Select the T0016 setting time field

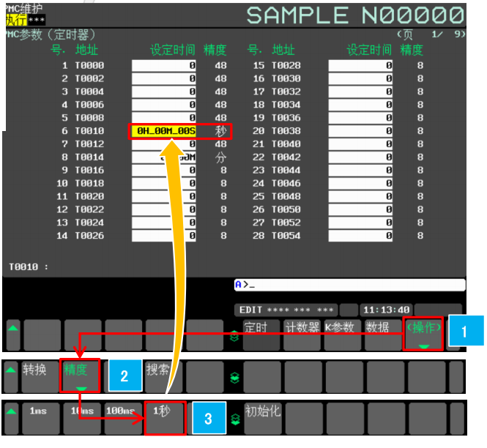[164, 170]
